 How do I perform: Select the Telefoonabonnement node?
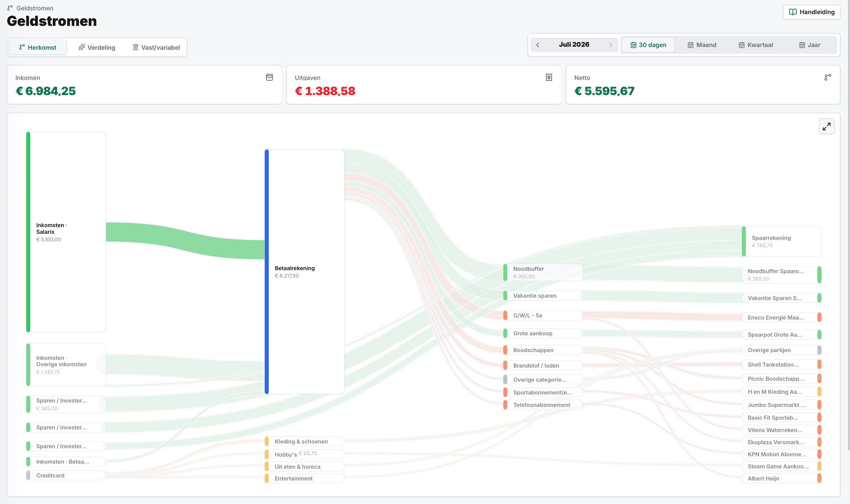[x=543, y=405]
